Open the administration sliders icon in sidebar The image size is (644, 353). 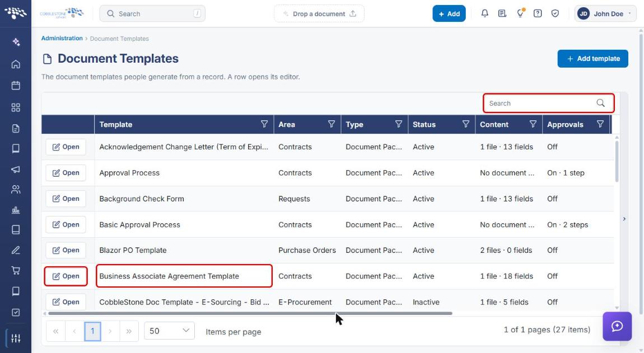click(x=16, y=338)
